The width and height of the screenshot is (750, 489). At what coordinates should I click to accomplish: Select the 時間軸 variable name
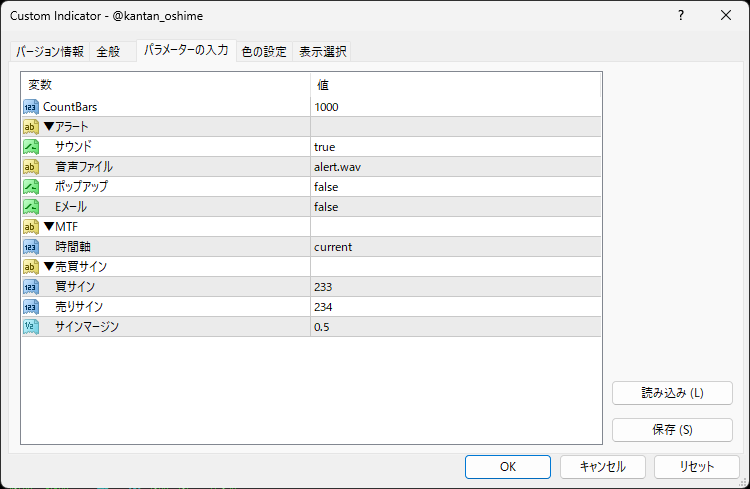(73, 247)
